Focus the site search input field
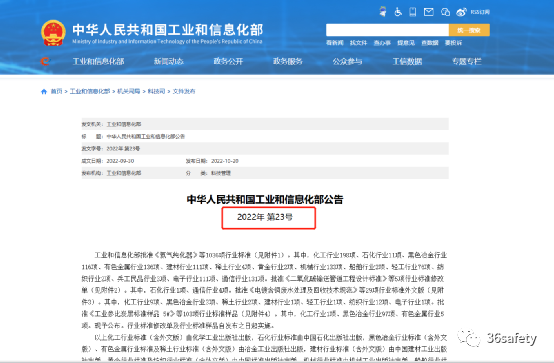Screen dimensions: 554x363 point(387,30)
